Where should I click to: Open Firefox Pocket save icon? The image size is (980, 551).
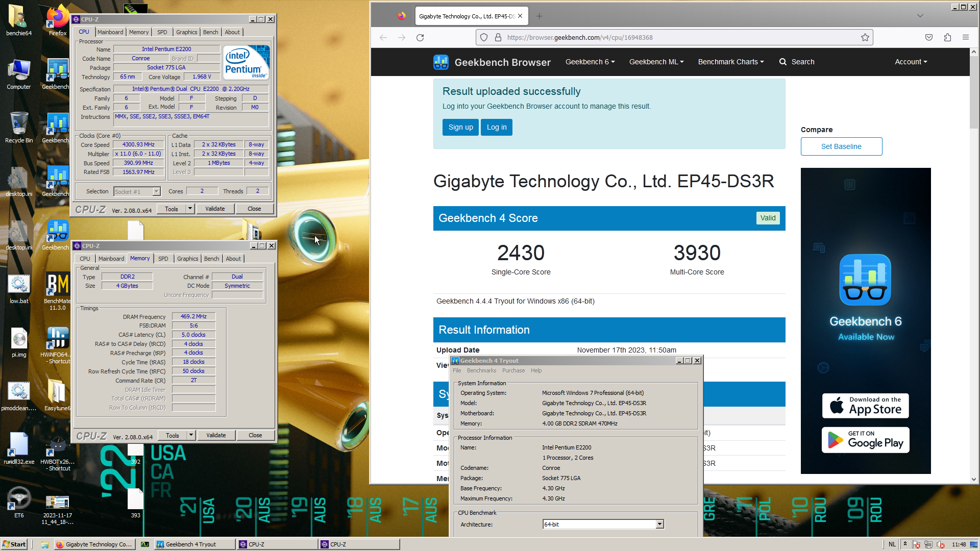(x=929, y=37)
